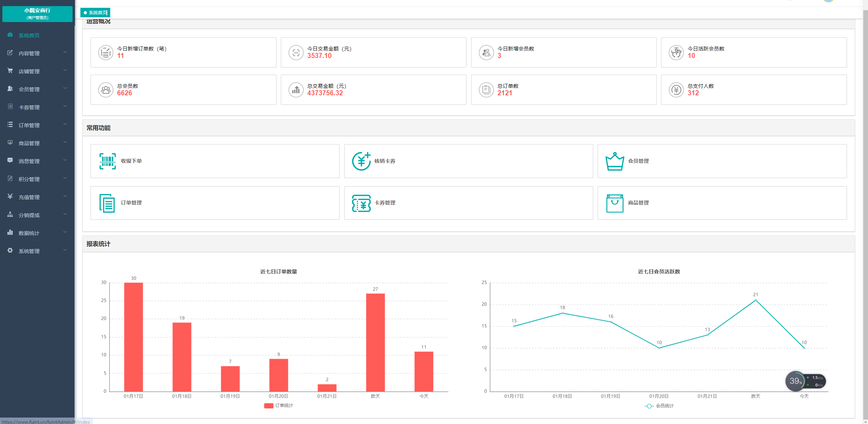Click the 卡券管理 sidebar icon
This screenshot has width=868, height=424.
click(x=10, y=107)
